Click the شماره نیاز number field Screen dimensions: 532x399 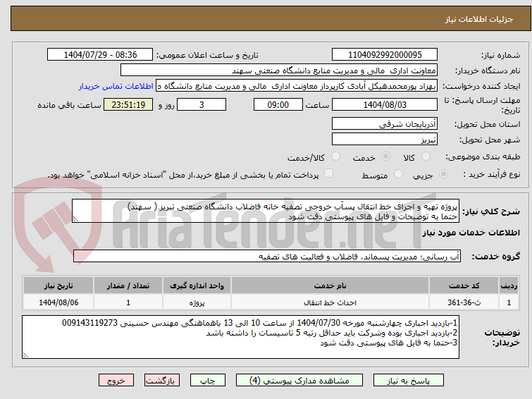(x=385, y=55)
